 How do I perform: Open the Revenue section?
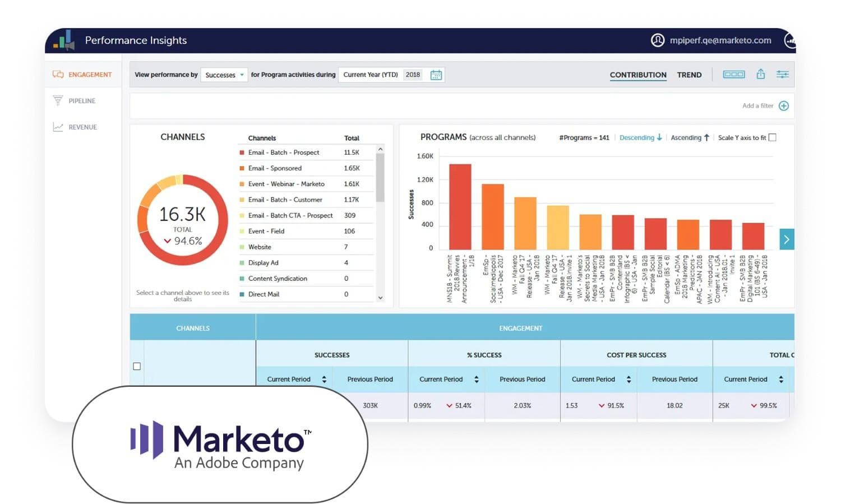click(83, 127)
